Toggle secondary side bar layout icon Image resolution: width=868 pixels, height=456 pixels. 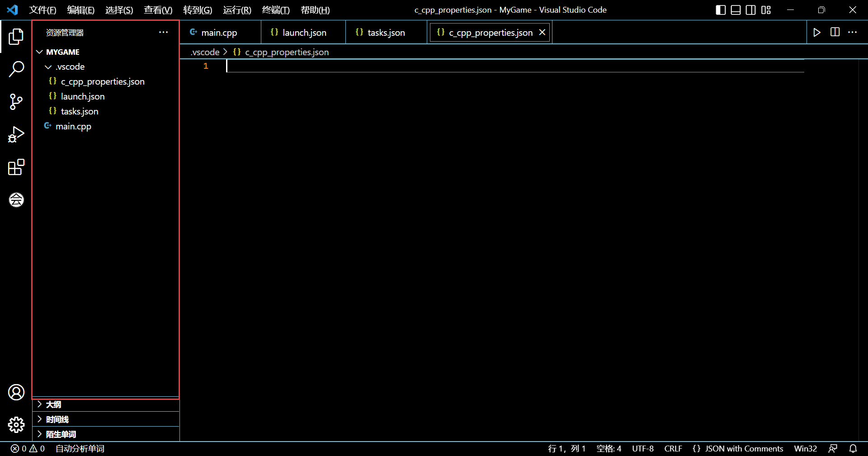[x=750, y=10]
